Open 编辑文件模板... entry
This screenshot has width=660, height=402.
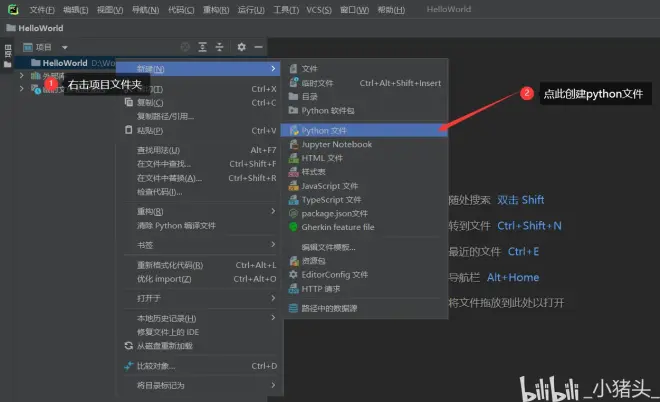pos(364,247)
